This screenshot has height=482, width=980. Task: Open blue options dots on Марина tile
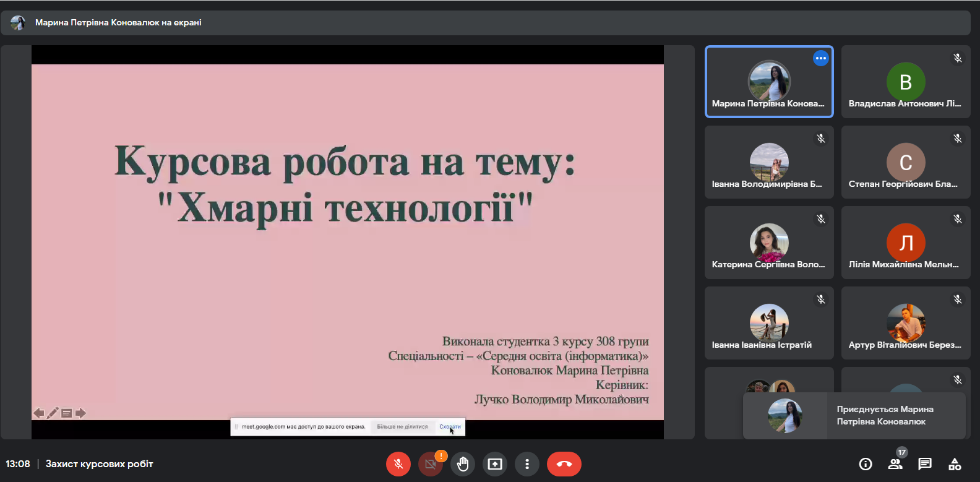point(821,58)
